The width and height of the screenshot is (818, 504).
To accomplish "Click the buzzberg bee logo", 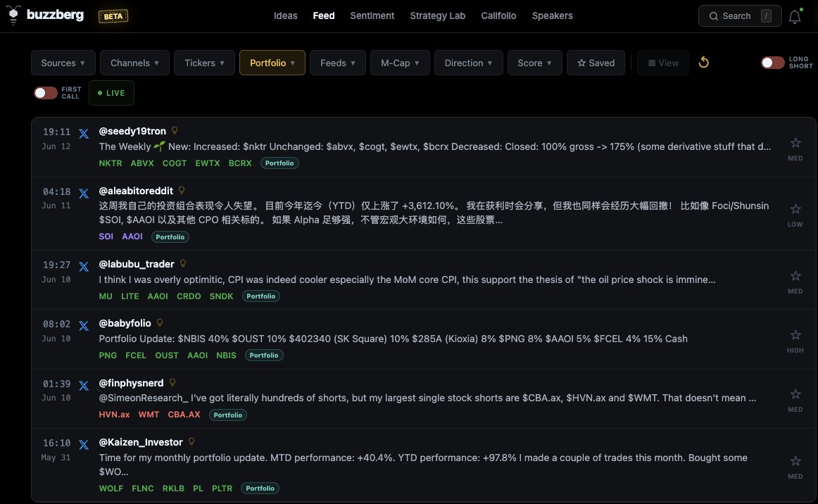I will tap(13, 15).
